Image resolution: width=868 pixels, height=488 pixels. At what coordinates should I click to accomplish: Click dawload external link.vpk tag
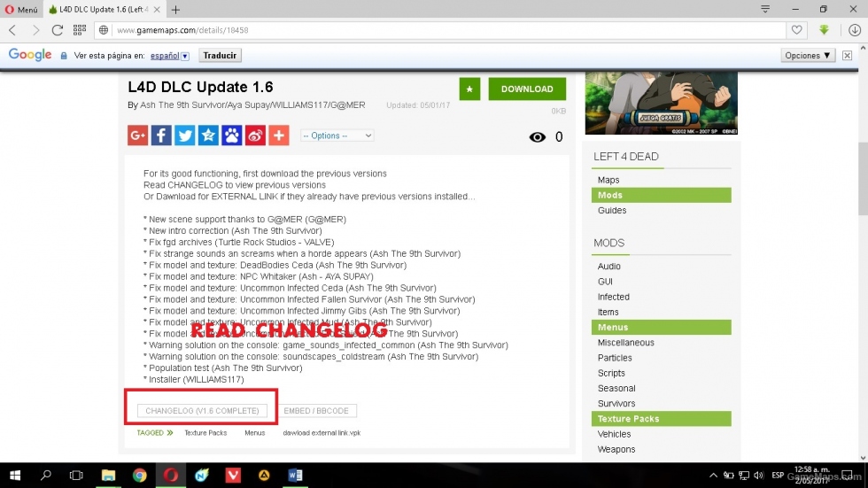322,433
